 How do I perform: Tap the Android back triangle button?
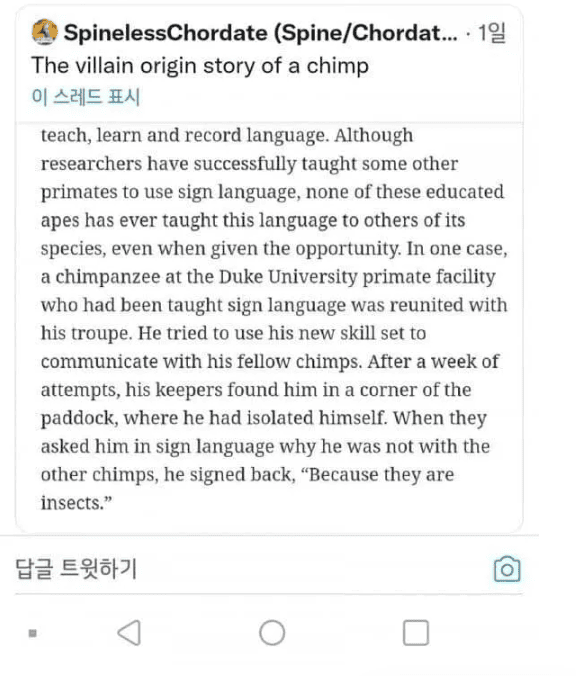(x=129, y=632)
